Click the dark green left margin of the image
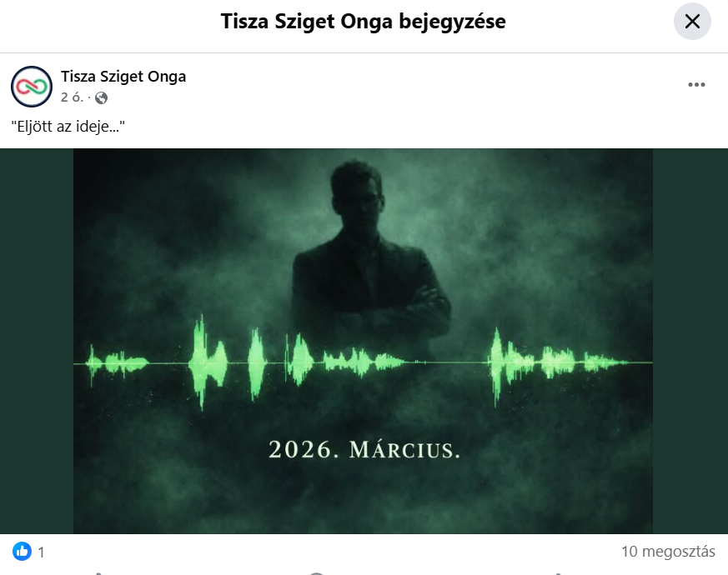 tap(37, 341)
